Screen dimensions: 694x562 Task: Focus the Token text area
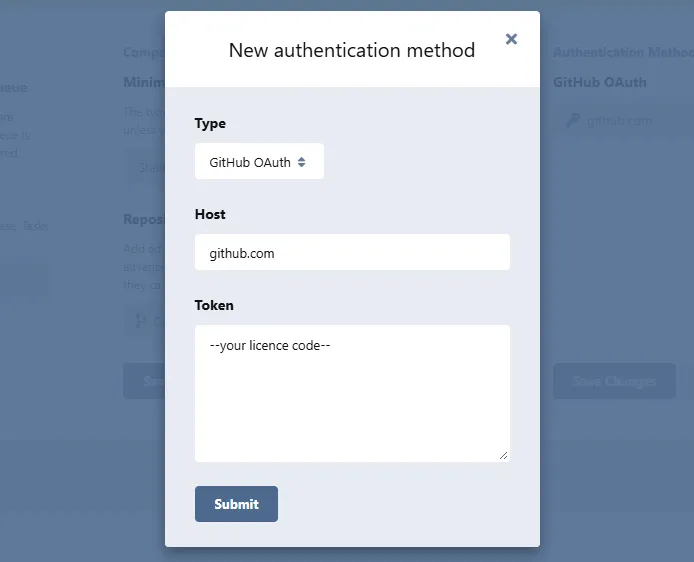point(352,394)
